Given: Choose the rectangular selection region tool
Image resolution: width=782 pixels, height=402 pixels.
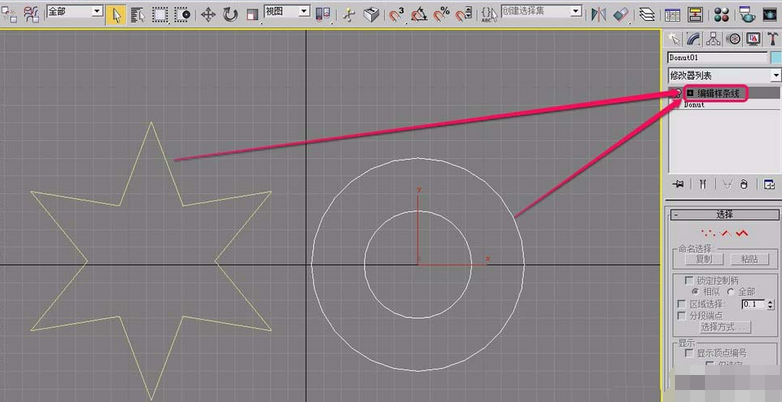Looking at the screenshot, I should (x=160, y=15).
